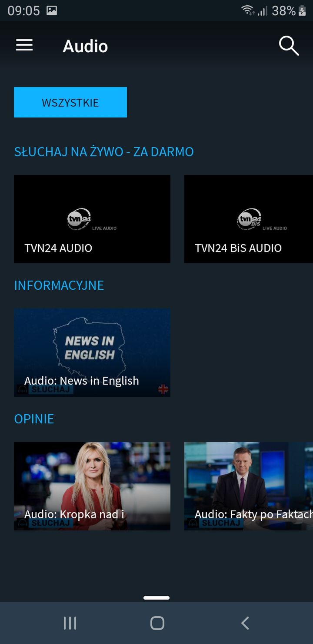Tap the search magnifier icon
Viewport: 313px width, 644px height.
pyautogui.click(x=289, y=46)
